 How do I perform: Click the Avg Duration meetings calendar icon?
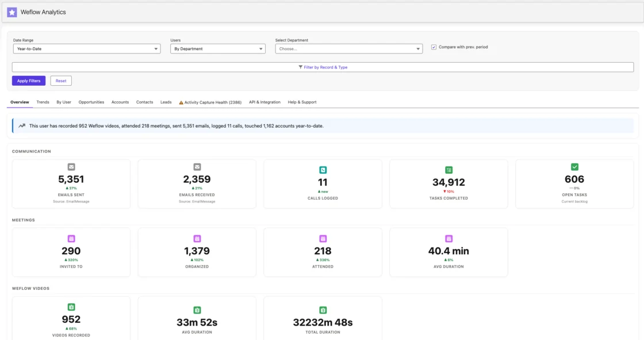pyautogui.click(x=448, y=238)
